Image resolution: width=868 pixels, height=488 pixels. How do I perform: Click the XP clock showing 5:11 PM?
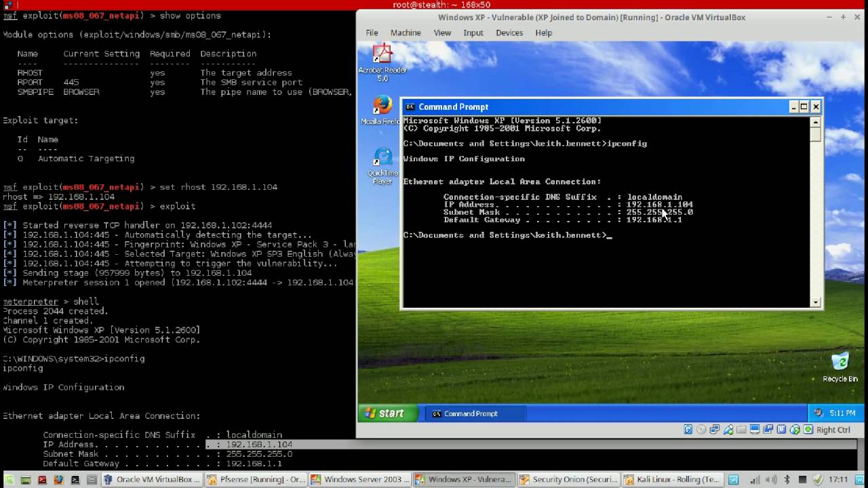coord(842,413)
